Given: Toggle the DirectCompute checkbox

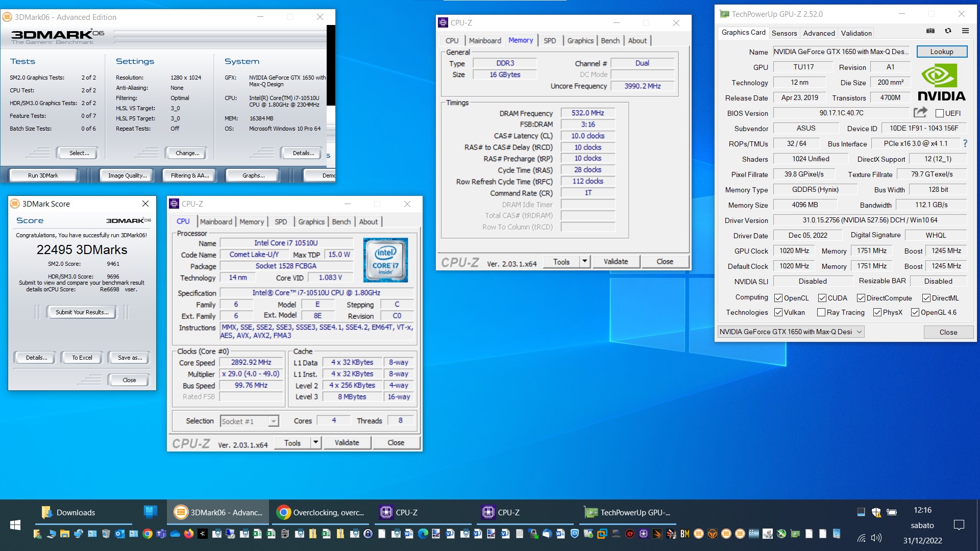Looking at the screenshot, I should tap(861, 298).
